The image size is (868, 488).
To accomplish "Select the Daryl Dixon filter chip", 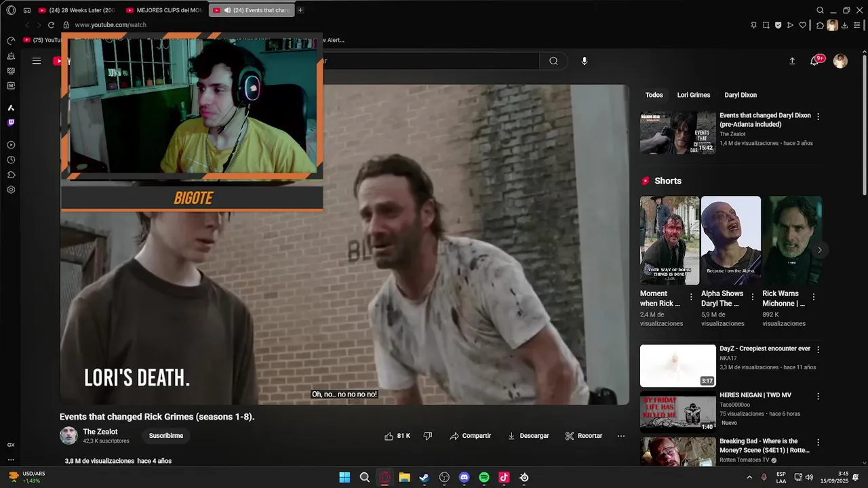I will click(741, 95).
